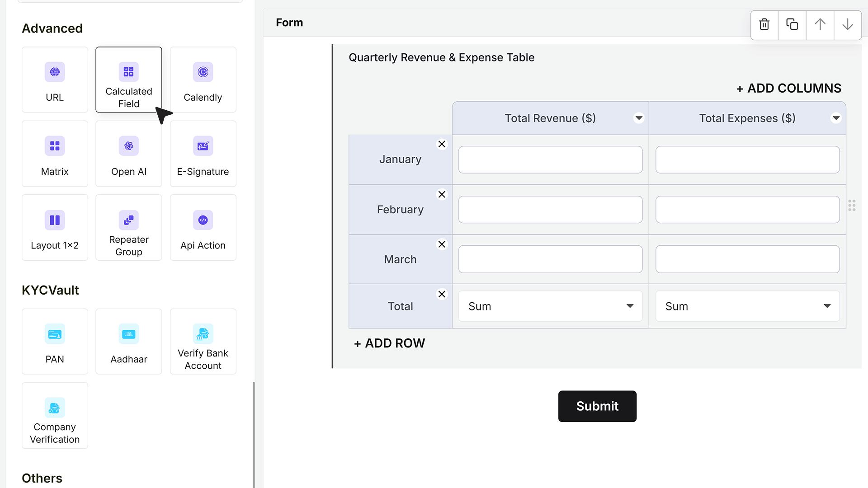Add the PAN verification field
The height and width of the screenshot is (488, 868).
55,342
